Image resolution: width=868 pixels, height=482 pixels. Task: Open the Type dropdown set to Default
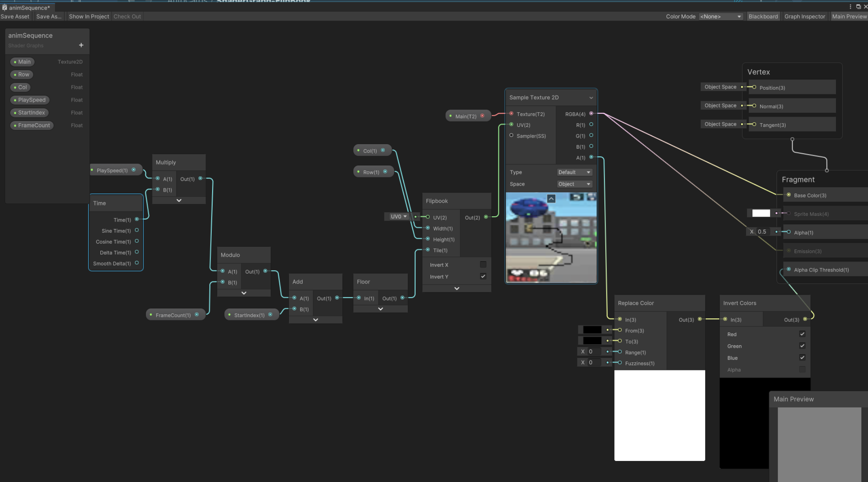tap(574, 172)
